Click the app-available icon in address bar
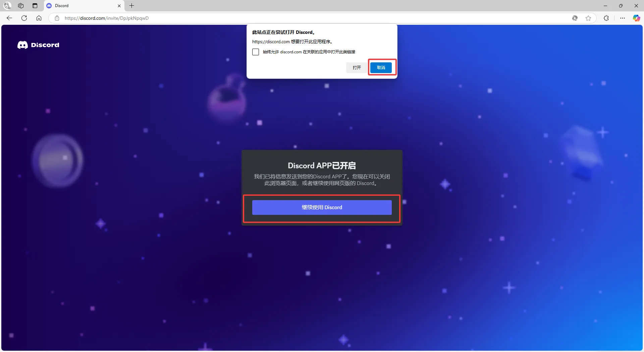644x352 pixels. coord(575,18)
